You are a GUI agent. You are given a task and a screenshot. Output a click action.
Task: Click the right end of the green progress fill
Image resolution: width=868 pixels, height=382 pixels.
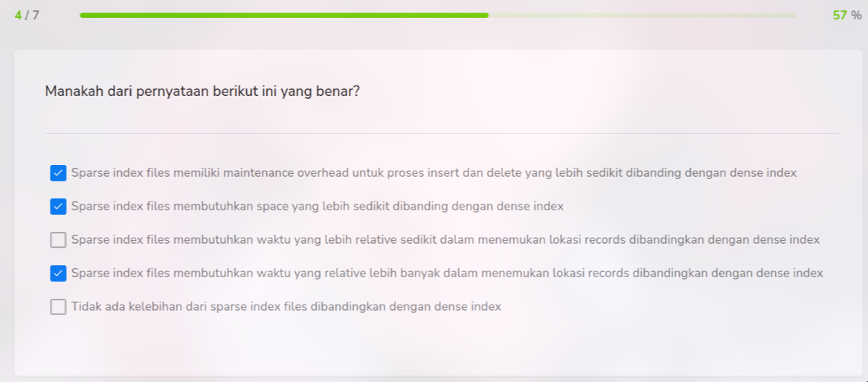pos(486,15)
